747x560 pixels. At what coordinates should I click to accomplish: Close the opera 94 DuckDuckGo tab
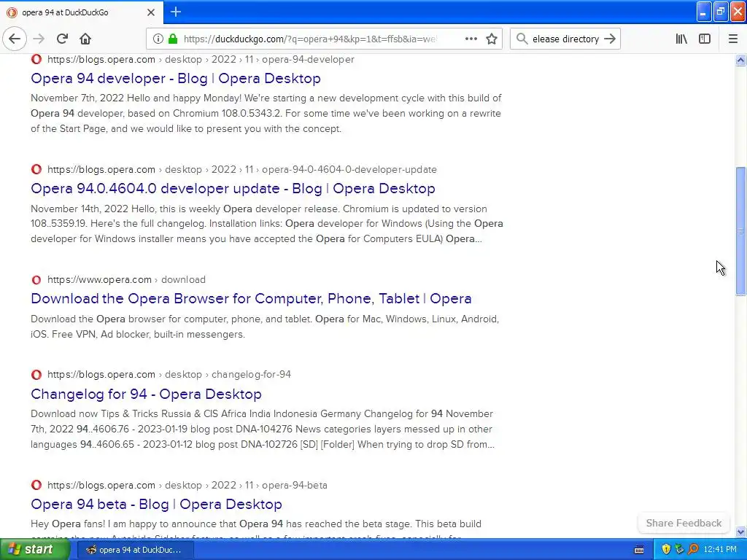[151, 12]
